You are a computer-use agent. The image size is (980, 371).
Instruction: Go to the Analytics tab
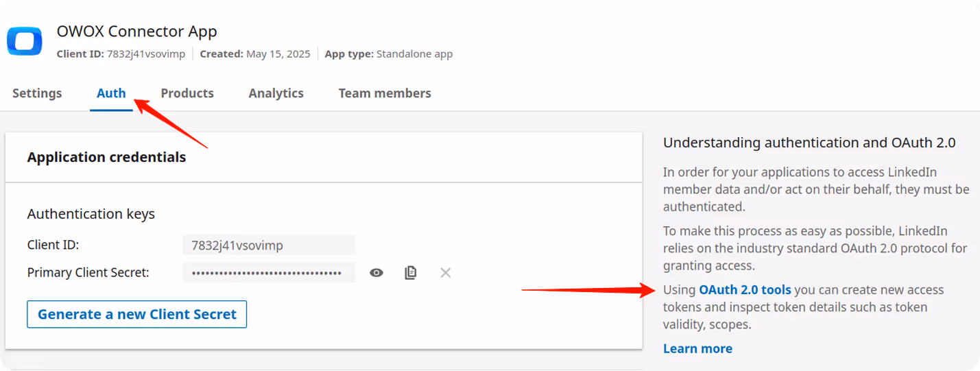click(276, 93)
